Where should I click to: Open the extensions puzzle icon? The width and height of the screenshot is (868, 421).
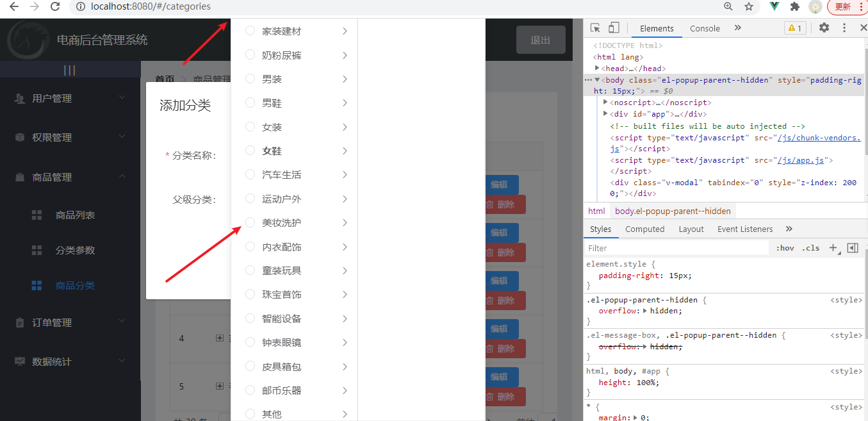click(x=795, y=6)
